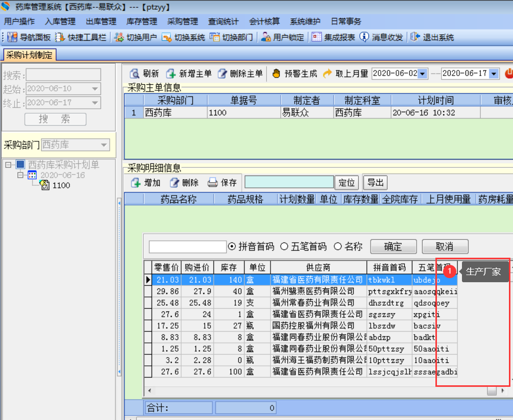
Task: Open the 起始 date dropdown 2020-06-10
Action: point(95,89)
